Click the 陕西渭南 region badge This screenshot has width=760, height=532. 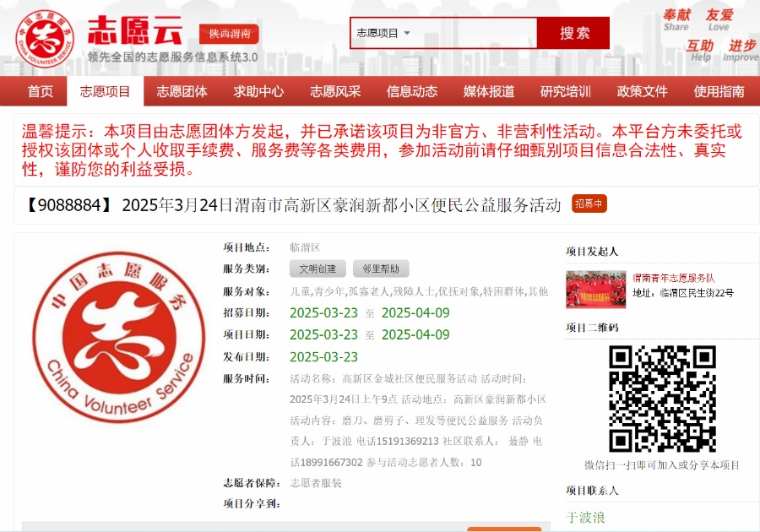click(229, 35)
